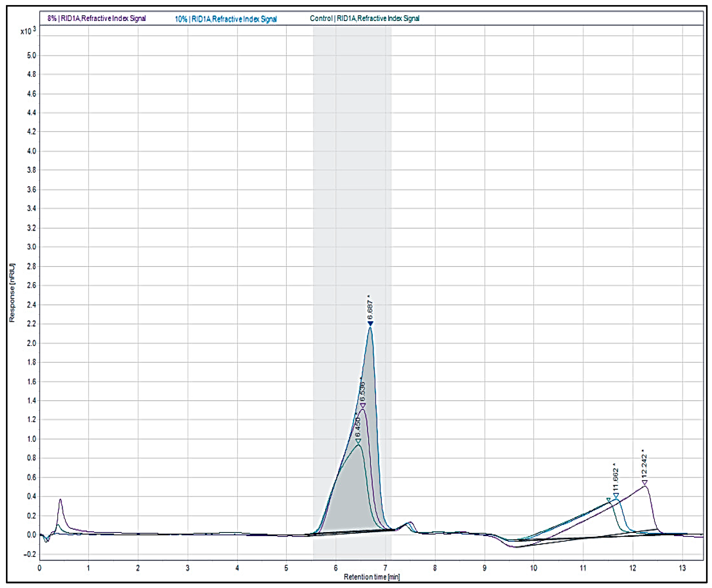This screenshot has height=588, width=712.
Task: Click the 13 tick on retention time axis
Action: [682, 568]
